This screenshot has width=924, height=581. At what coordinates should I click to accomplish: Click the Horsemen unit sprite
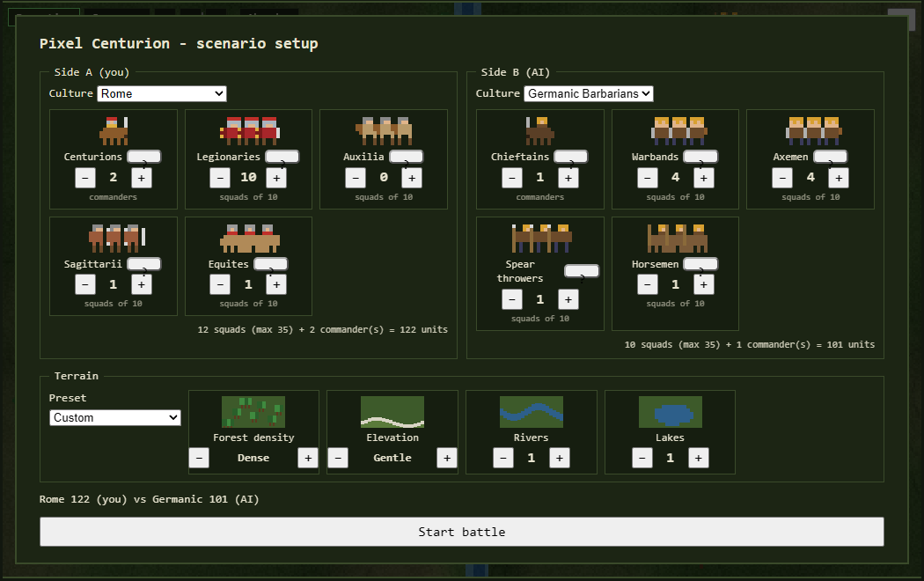[x=677, y=238]
